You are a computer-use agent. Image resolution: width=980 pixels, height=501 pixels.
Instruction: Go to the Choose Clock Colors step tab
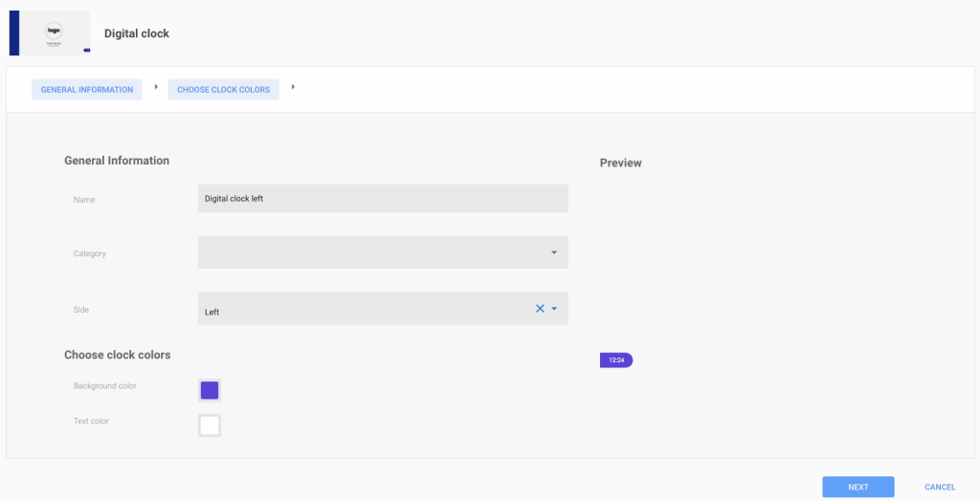click(x=224, y=89)
